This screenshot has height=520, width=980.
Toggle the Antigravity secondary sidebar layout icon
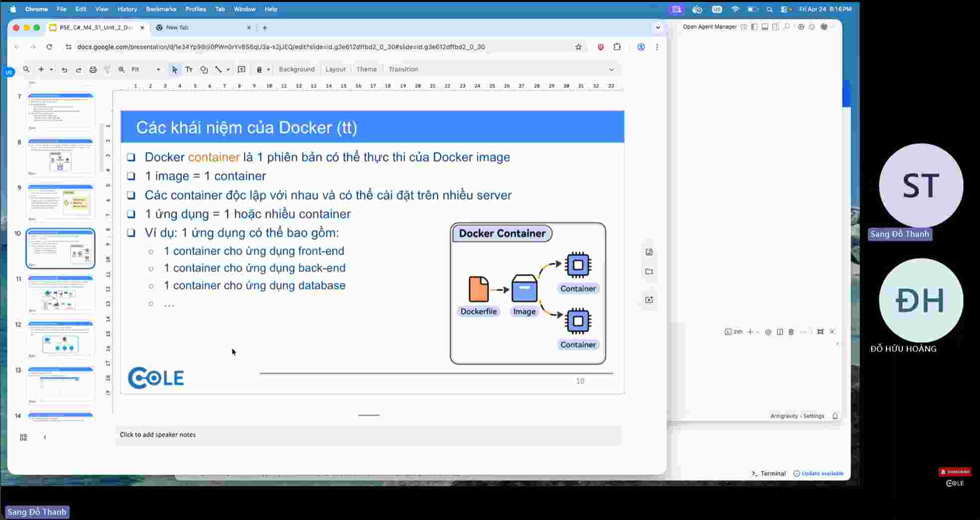click(775, 27)
